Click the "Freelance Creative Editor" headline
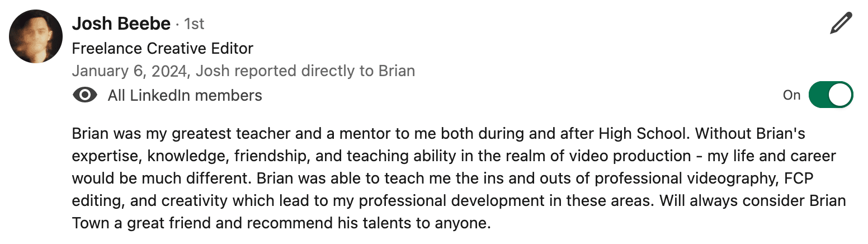This screenshot has width=868, height=244. 163,49
